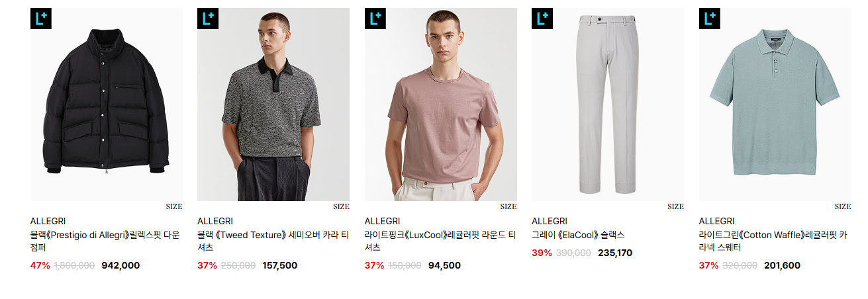View grey slacks product photo
868x299 pixels.
click(x=608, y=105)
